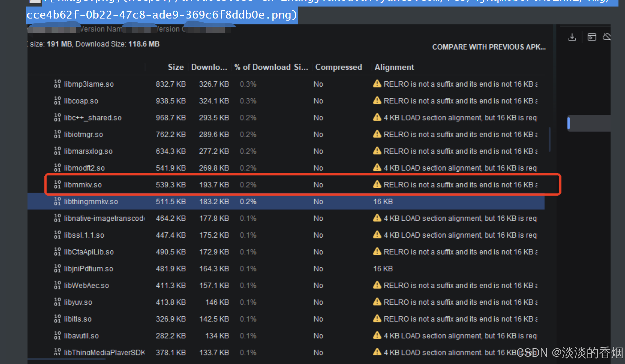This screenshot has width=625, height=364.
Task: Select the libcoap.so file icon
Action: pos(57,101)
